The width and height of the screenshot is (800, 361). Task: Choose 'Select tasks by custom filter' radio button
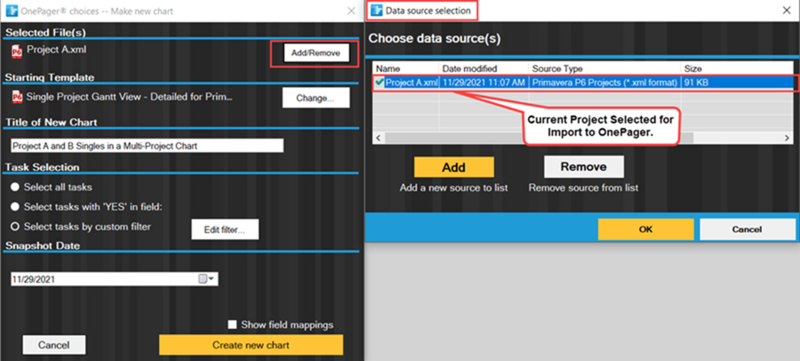(15, 226)
